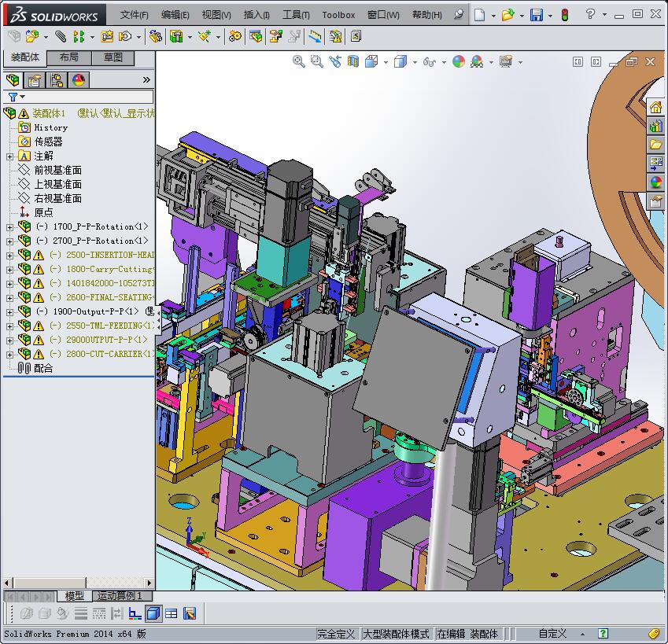Open the 工具(T) menu
This screenshot has height=644, width=668.
click(296, 15)
